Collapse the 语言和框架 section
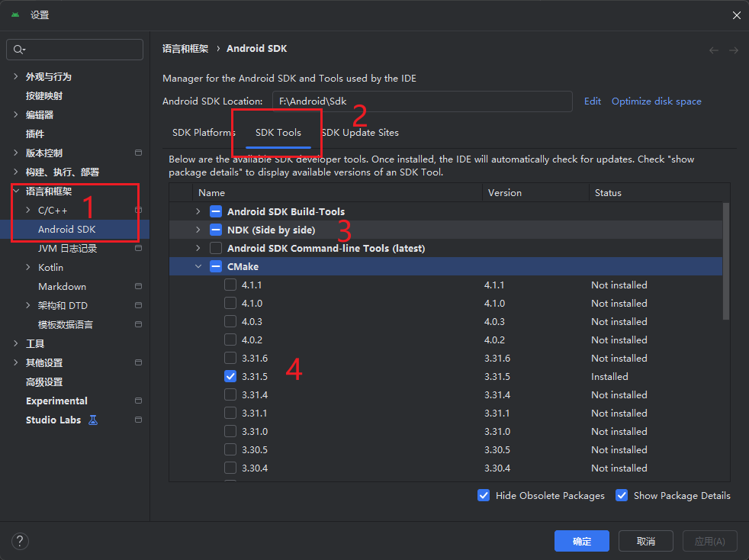This screenshot has width=749, height=560. [x=16, y=191]
